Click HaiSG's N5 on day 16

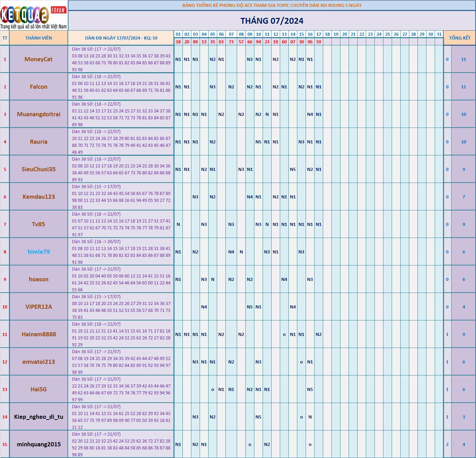(310, 389)
